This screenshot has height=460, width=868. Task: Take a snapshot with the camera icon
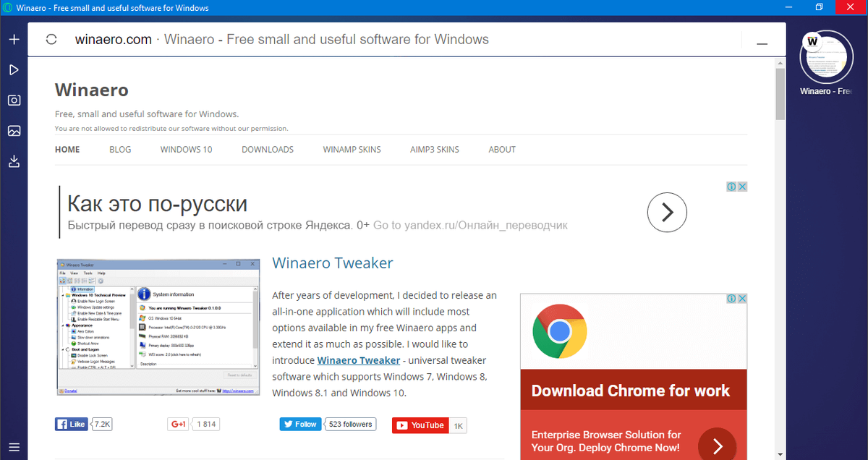[x=14, y=101]
